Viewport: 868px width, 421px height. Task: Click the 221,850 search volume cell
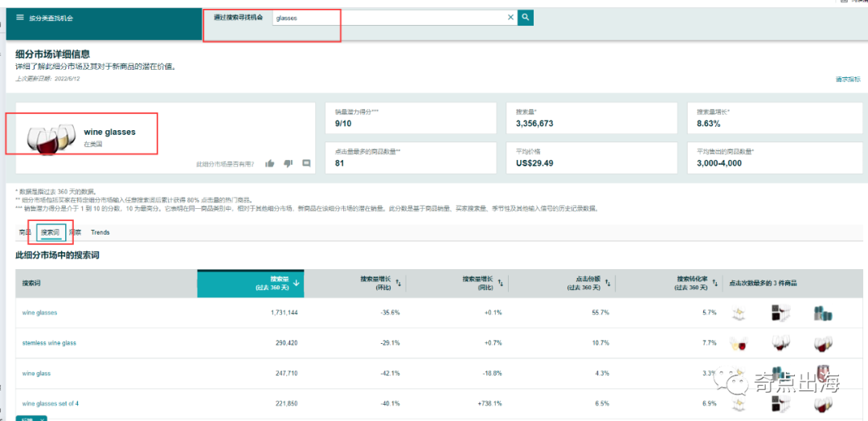(286, 403)
